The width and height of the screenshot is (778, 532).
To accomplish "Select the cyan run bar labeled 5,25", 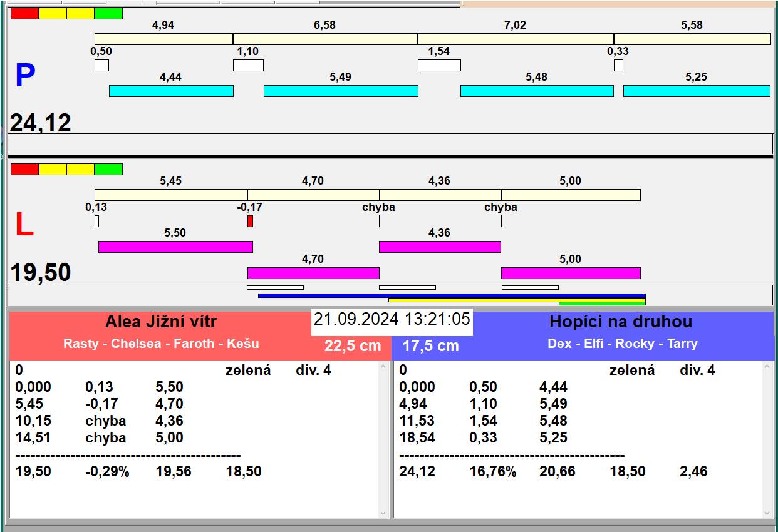I will 697,91.
